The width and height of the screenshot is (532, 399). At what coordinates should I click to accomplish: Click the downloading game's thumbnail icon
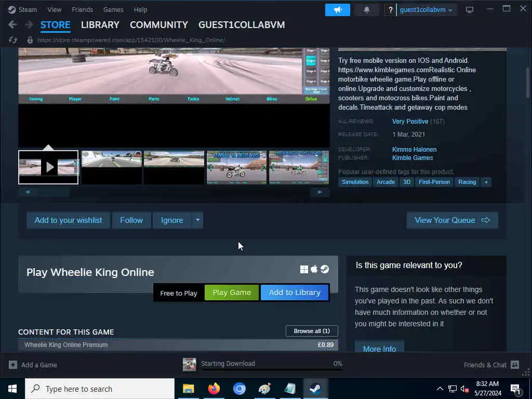pos(189,364)
